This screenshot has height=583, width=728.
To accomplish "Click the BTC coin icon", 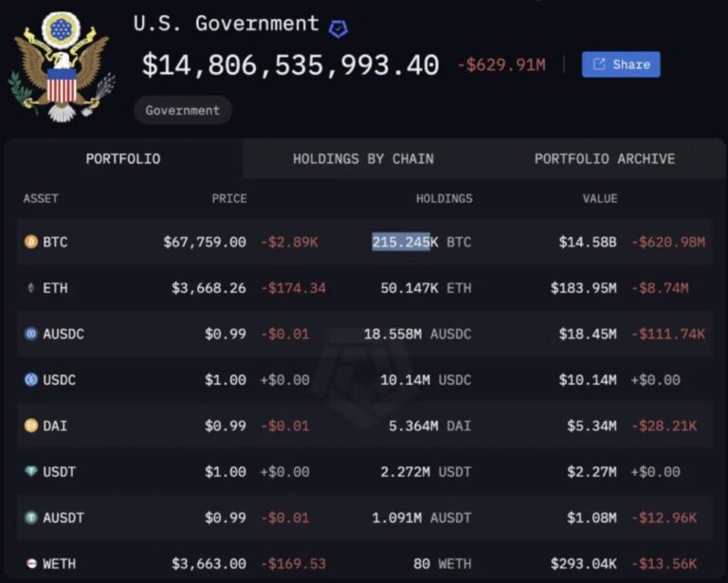I will [x=31, y=242].
